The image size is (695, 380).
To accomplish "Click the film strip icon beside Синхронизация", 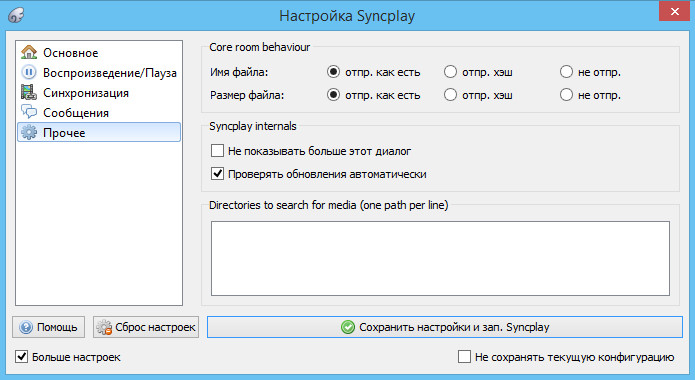I will (29, 92).
